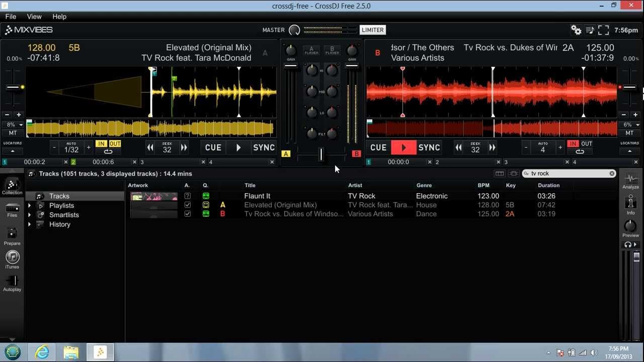Delete locator 1 on deck A
Viewport: 644px width, 362px height.
coord(65,162)
